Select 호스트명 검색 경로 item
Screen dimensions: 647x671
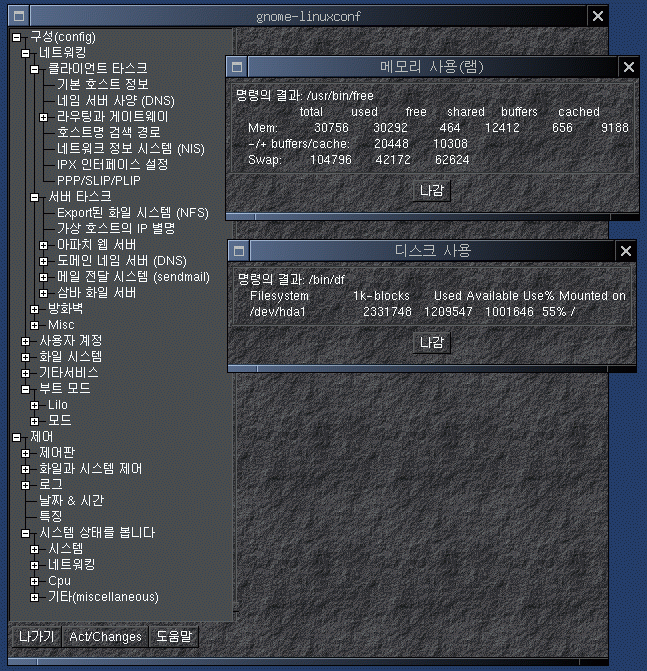[x=109, y=132]
